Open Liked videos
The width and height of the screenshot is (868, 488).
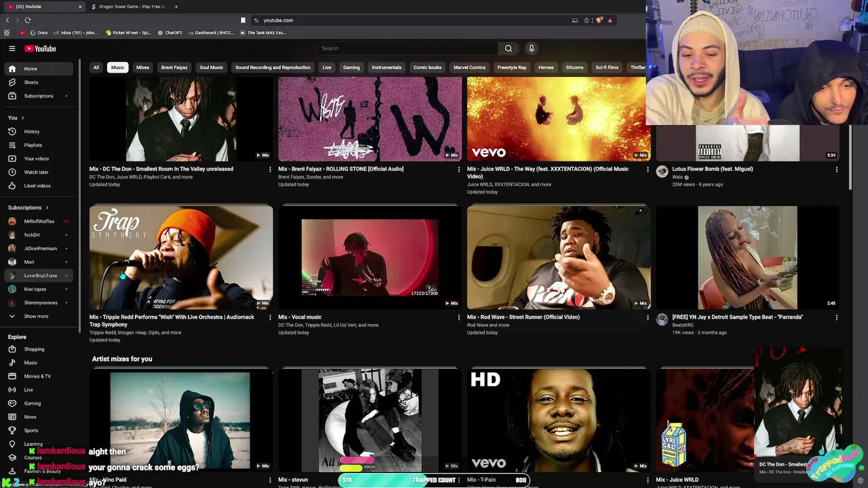39,186
